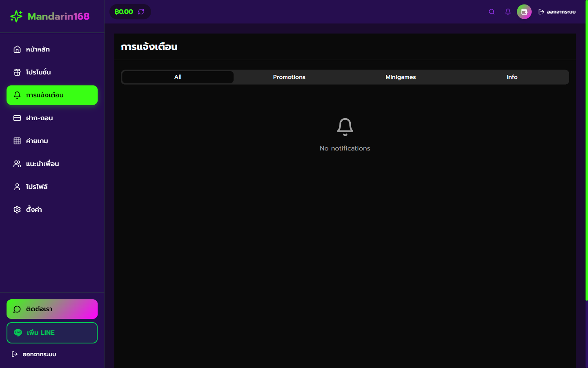Viewport: 588px width, 368px height.
Task: Click the เพิ่ม LINE button
Action: (52, 333)
